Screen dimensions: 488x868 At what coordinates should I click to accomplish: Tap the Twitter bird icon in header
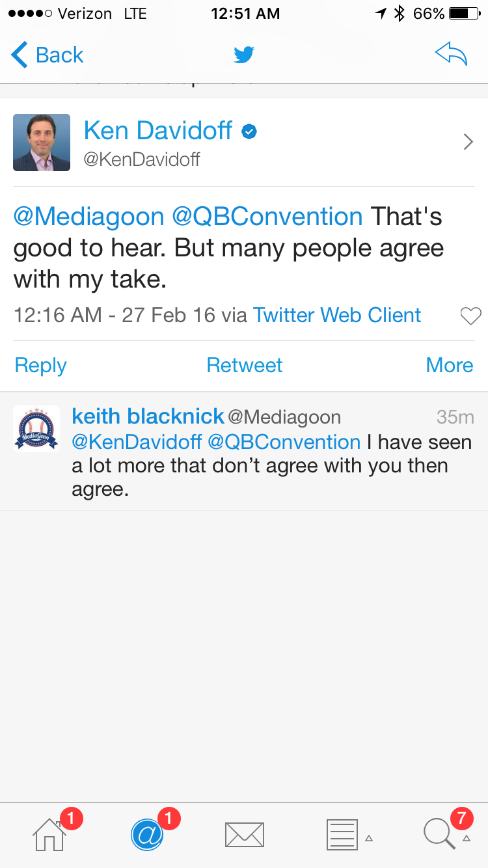pyautogui.click(x=244, y=55)
